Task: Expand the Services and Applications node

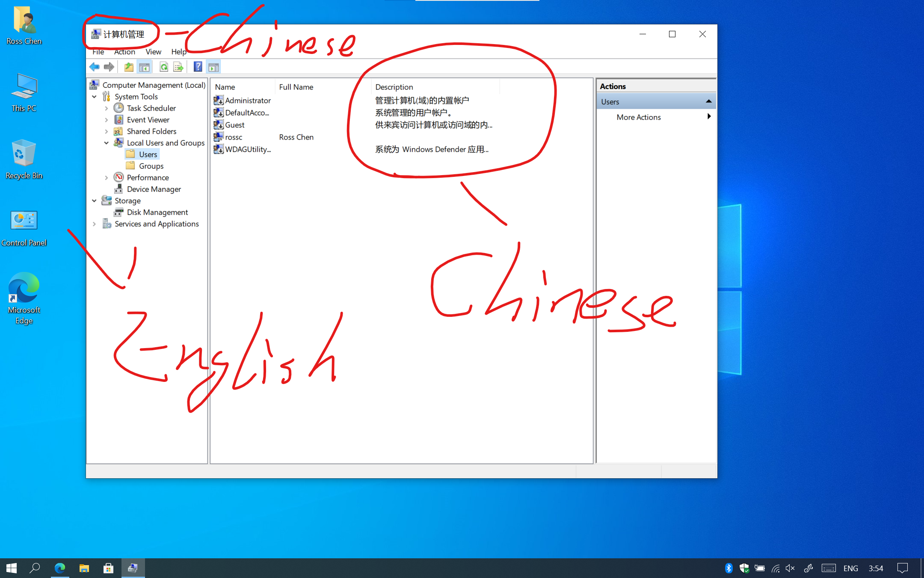Action: [x=94, y=224]
